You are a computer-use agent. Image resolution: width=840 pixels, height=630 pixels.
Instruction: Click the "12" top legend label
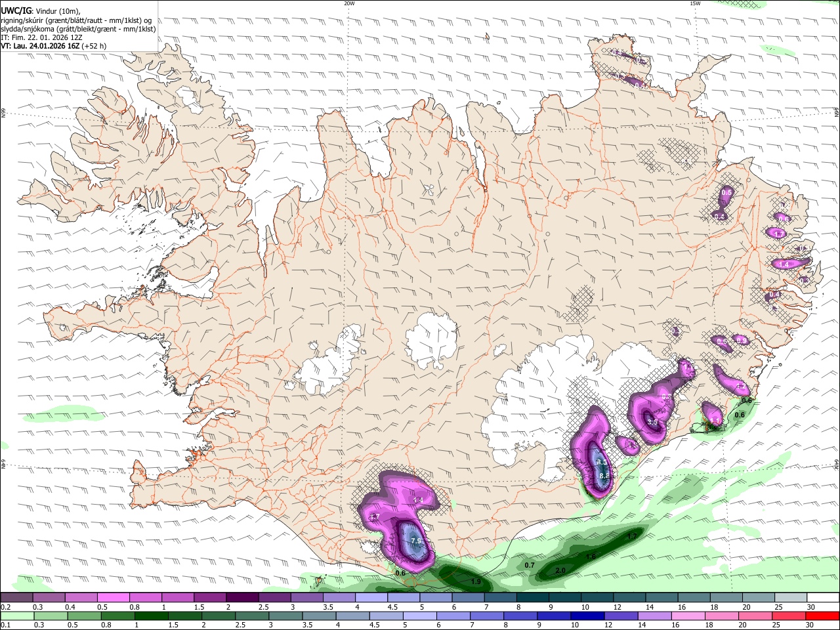coord(618,607)
